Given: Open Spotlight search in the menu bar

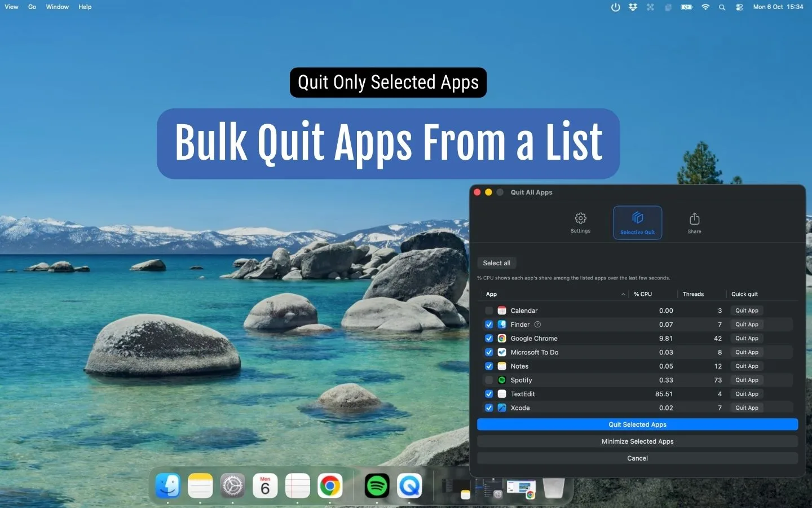Looking at the screenshot, I should 722,7.
